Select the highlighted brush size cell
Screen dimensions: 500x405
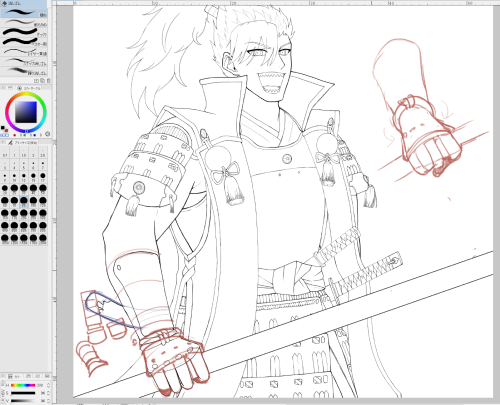pos(24,202)
